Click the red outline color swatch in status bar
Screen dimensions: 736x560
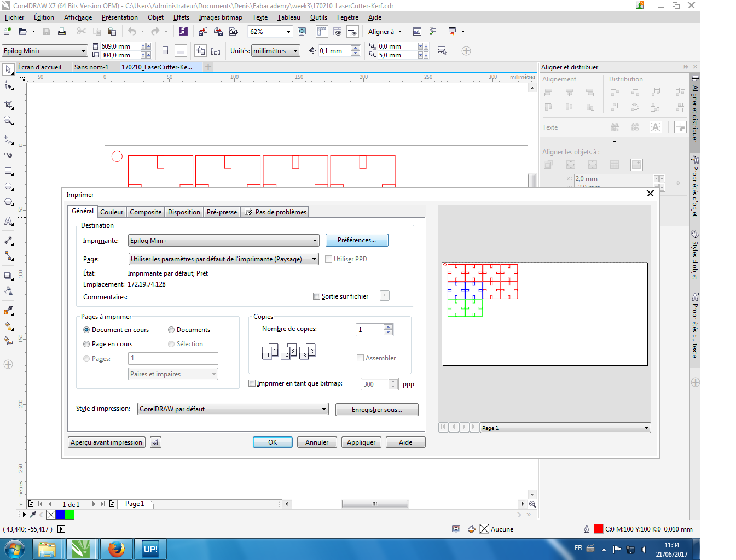pyautogui.click(x=599, y=529)
